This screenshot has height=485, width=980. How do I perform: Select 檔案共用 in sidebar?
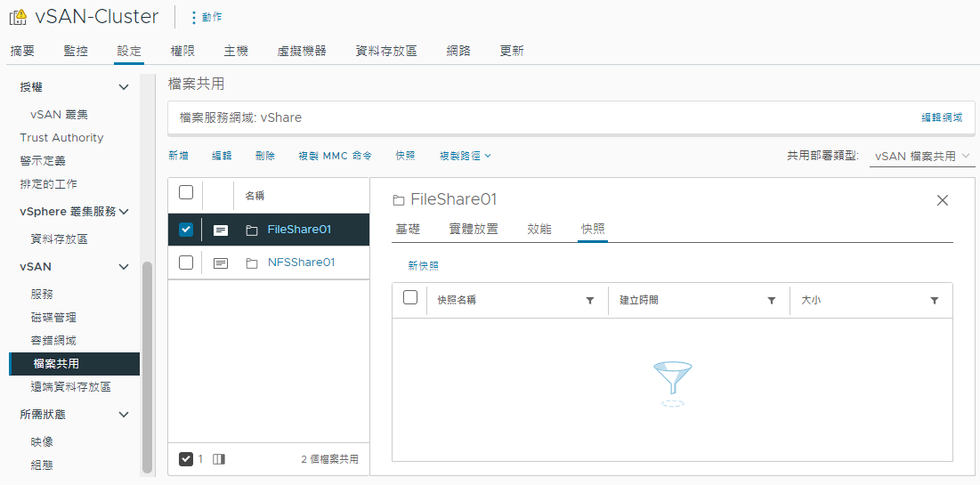[x=75, y=364]
